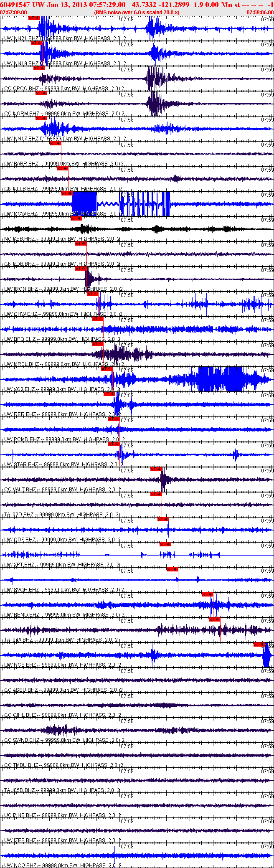Click the red pick flag on YPT trace
Screen dimensions: 274x868
pyautogui.click(x=165, y=544)
